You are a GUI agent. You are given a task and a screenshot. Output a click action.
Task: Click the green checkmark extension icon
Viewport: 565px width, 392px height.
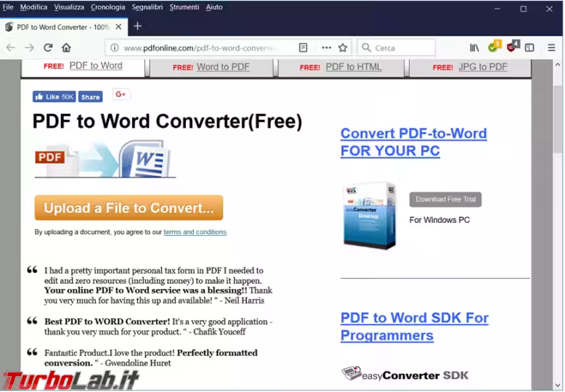click(494, 47)
